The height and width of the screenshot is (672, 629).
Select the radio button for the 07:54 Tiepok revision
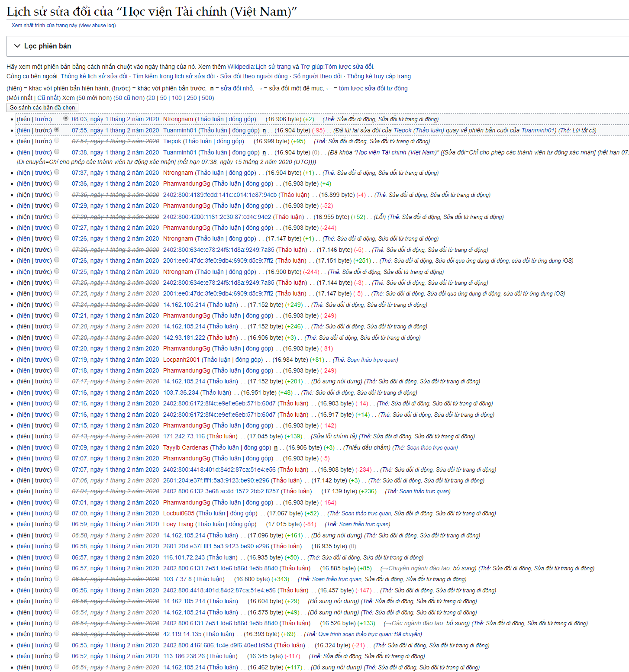57,140
